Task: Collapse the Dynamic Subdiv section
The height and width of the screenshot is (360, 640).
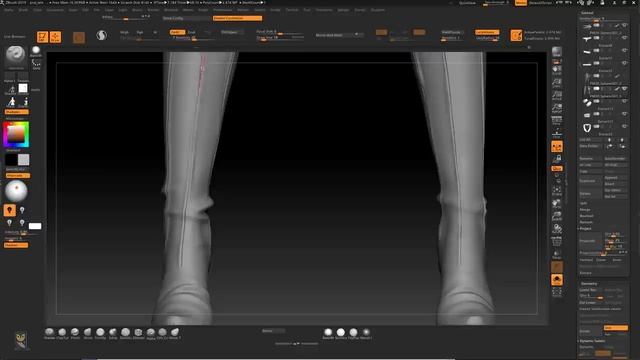Action: point(592,341)
